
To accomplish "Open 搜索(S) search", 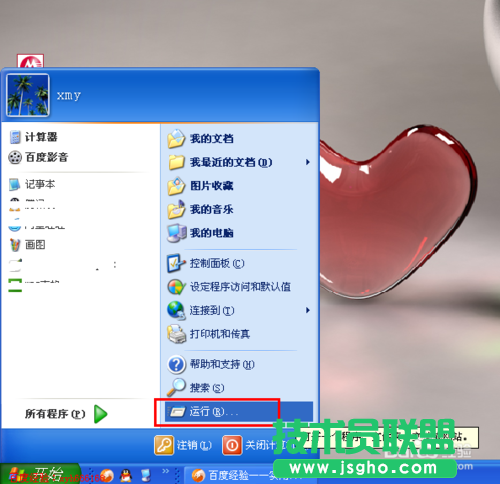I will pos(196,388).
